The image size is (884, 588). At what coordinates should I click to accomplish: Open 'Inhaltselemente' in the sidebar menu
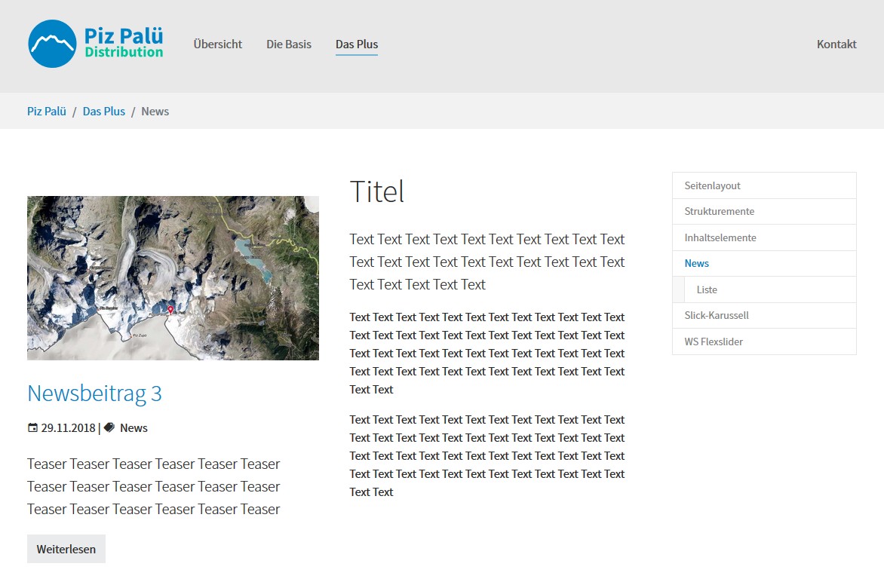tap(720, 237)
